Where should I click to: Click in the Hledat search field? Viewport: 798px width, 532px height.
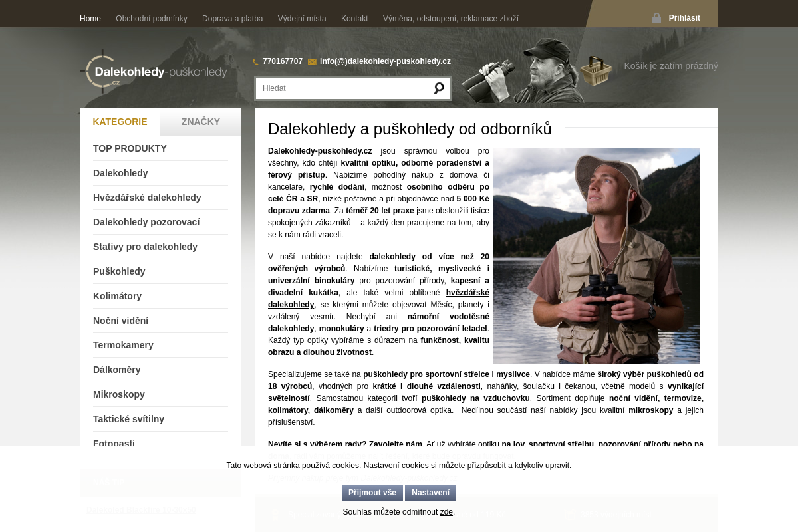[342, 88]
